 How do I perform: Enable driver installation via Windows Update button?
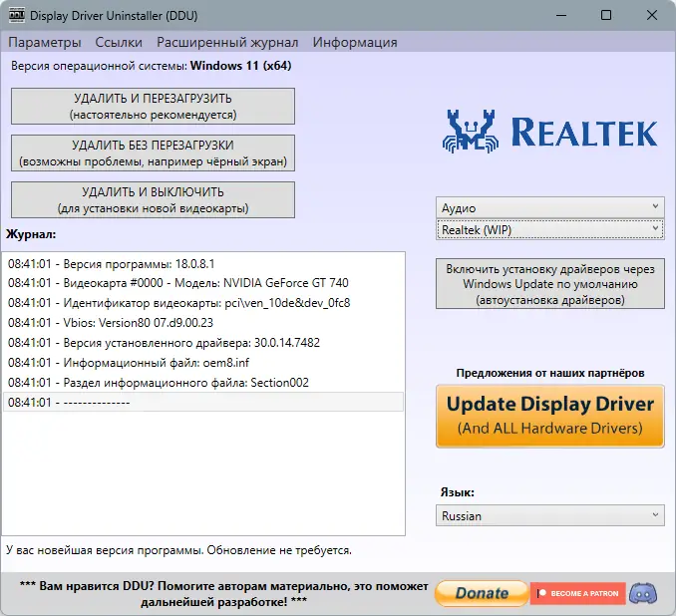550,284
